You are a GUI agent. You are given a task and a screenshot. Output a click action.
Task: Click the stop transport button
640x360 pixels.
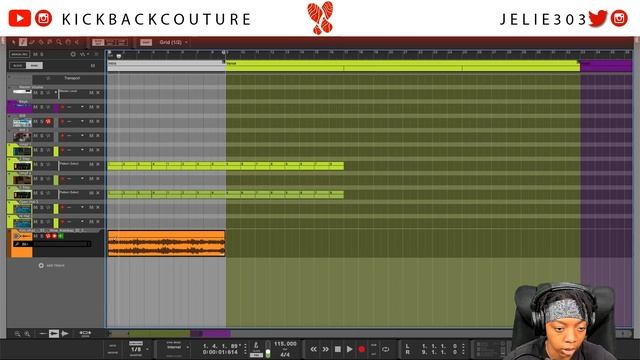tap(338, 349)
